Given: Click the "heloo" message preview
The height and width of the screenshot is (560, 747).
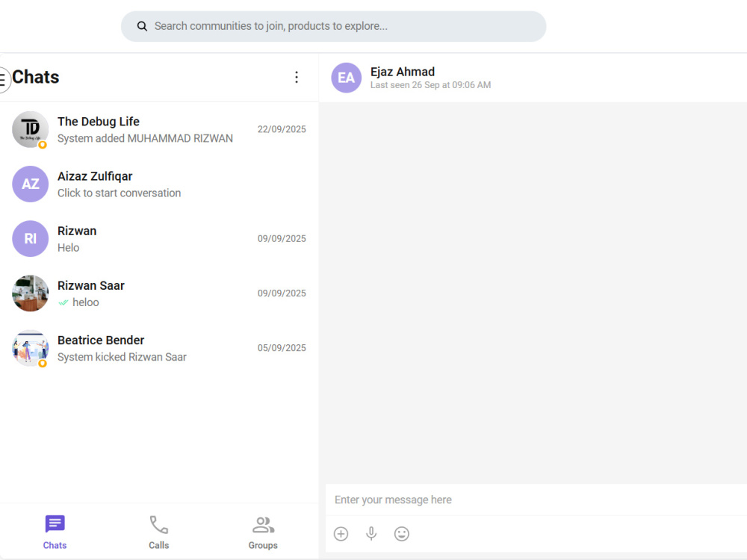Looking at the screenshot, I should [x=86, y=302].
